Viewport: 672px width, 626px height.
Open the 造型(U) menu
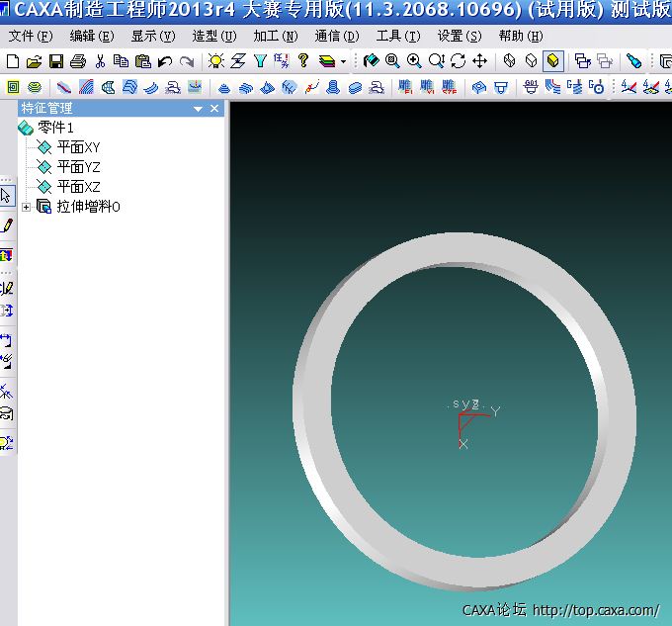(214, 36)
